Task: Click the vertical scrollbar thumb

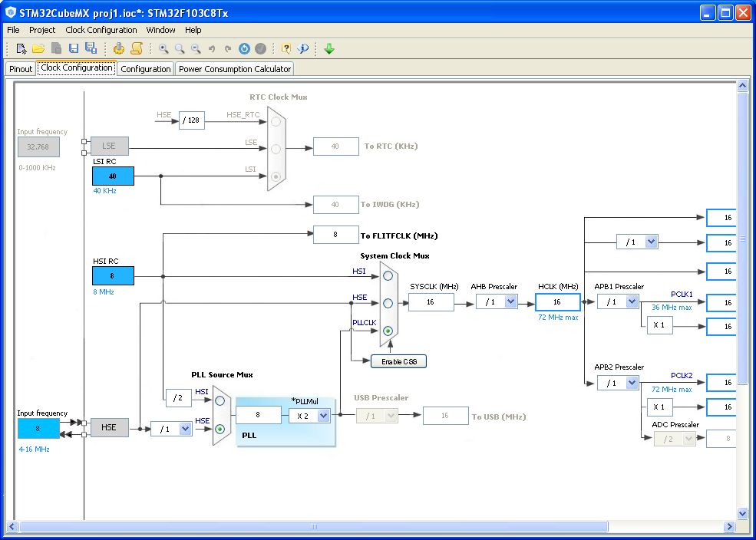Action: (742, 239)
